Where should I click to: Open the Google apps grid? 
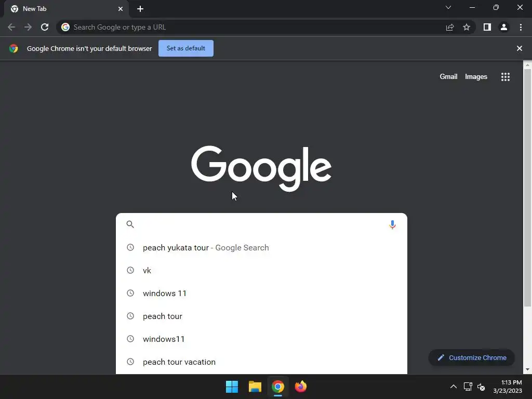506,77
